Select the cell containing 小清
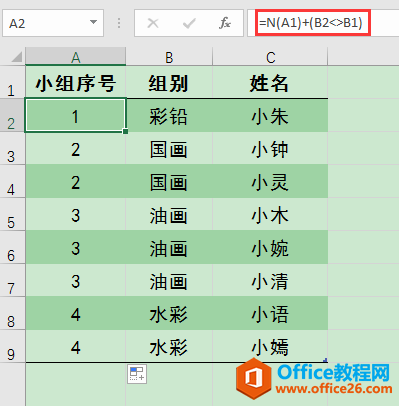 [270, 280]
